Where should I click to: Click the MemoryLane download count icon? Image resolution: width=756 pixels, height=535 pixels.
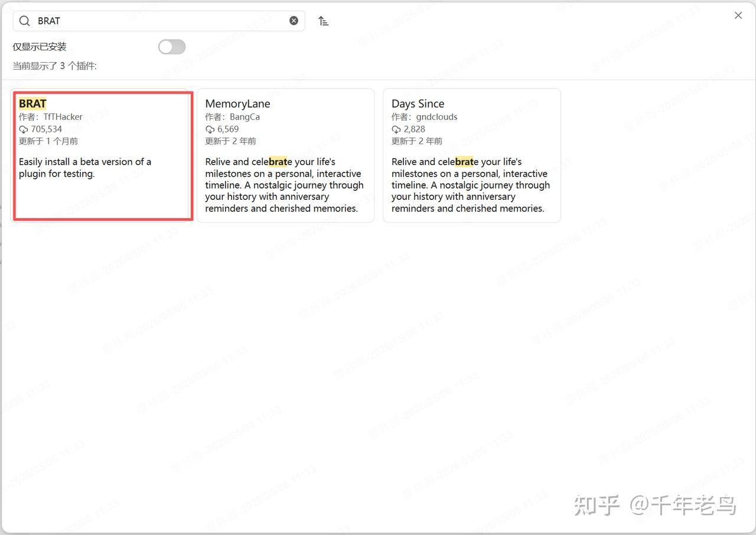coord(210,129)
